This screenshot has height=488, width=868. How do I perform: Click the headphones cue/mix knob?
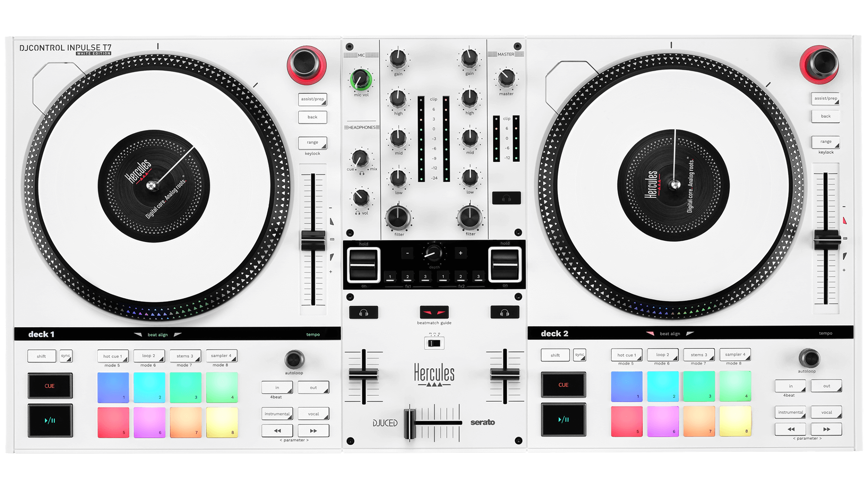pos(360,159)
